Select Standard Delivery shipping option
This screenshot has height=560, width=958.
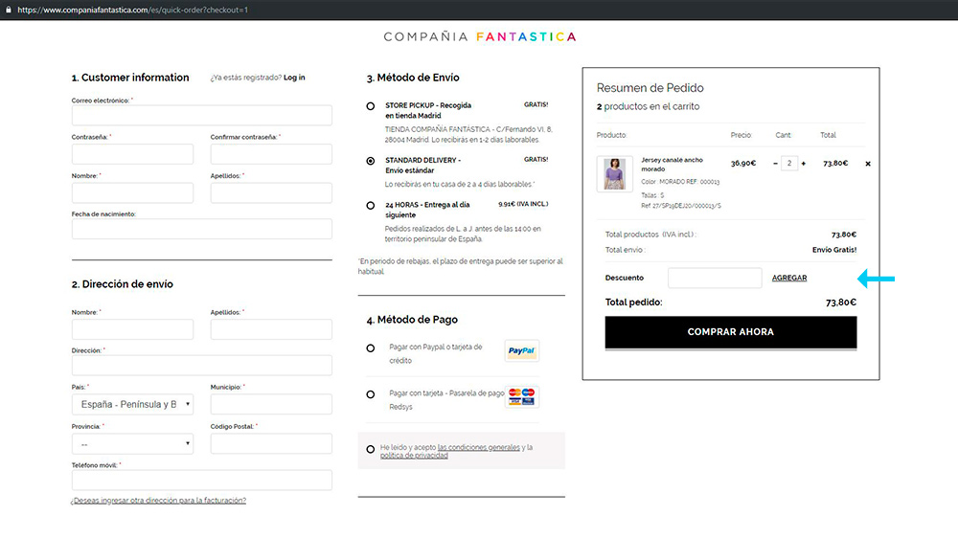point(370,161)
